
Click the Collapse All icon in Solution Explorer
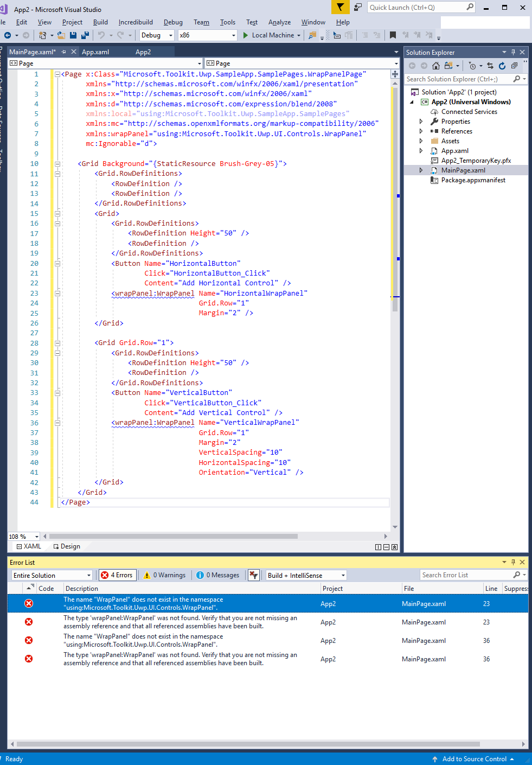[514, 66]
